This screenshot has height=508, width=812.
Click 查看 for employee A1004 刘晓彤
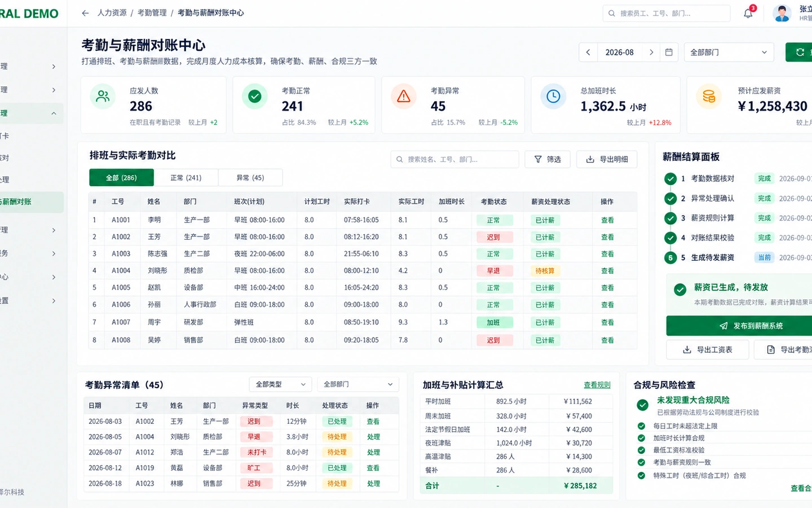coord(607,271)
